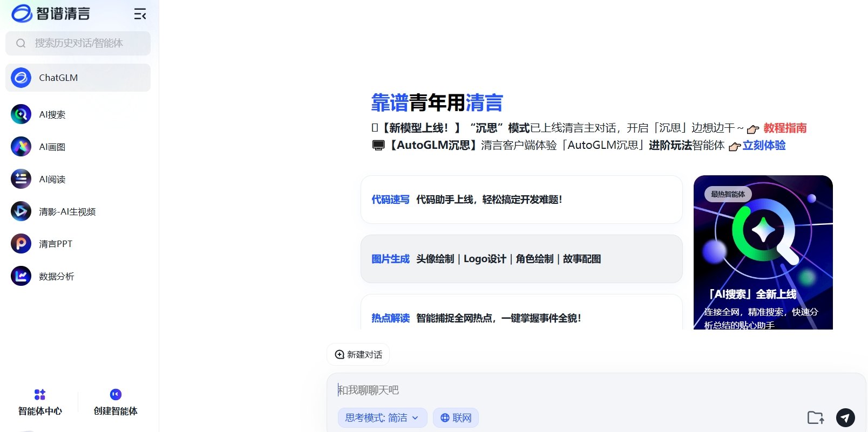
Task: Open the 「AI搜索」全新上线 promotional card
Action: click(763, 252)
